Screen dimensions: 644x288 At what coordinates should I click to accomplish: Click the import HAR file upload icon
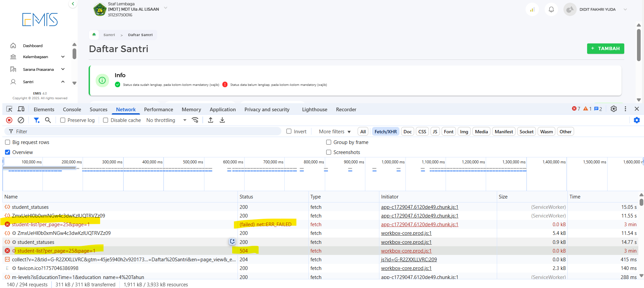210,120
